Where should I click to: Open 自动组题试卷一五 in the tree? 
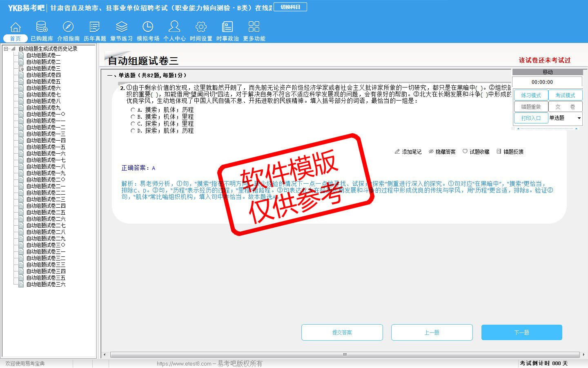(46, 147)
